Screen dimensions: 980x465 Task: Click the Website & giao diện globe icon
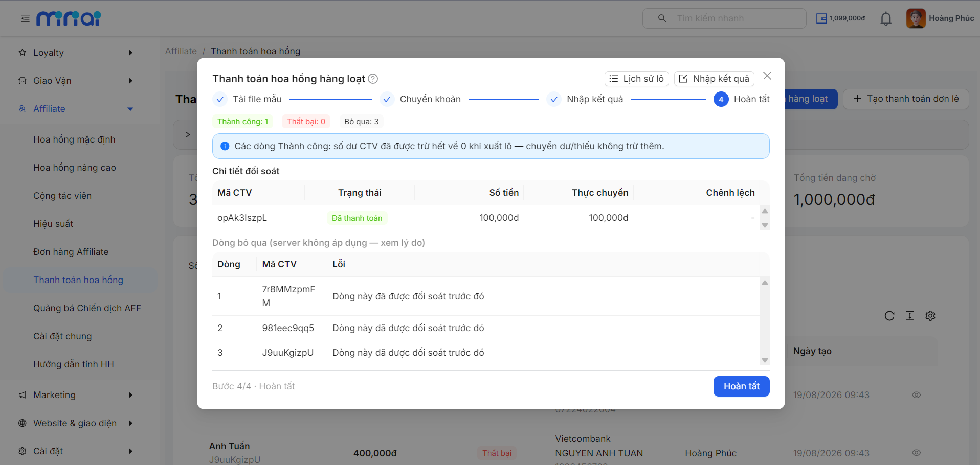(23, 423)
